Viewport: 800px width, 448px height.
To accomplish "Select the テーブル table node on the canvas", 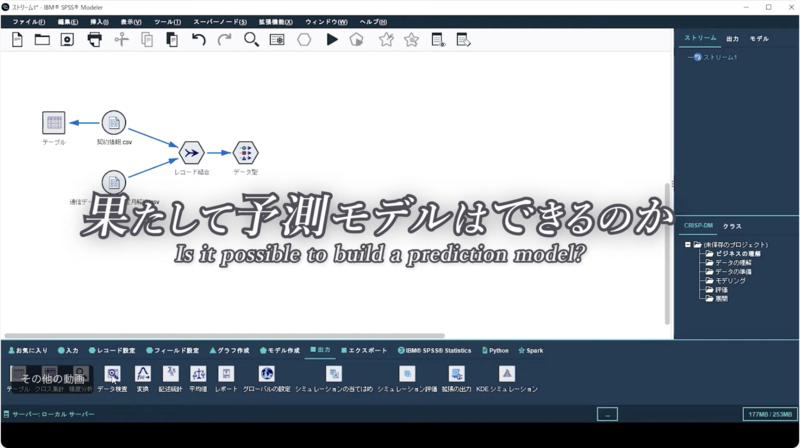I will tap(54, 122).
